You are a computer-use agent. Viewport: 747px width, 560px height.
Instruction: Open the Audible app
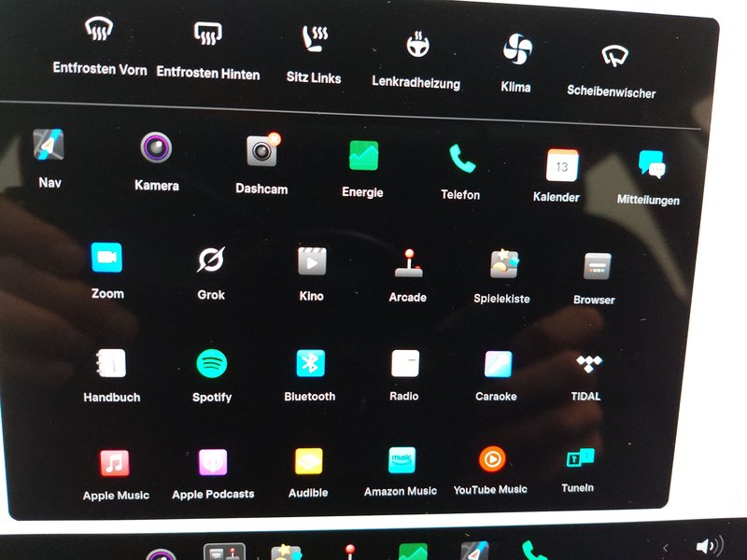point(309,461)
